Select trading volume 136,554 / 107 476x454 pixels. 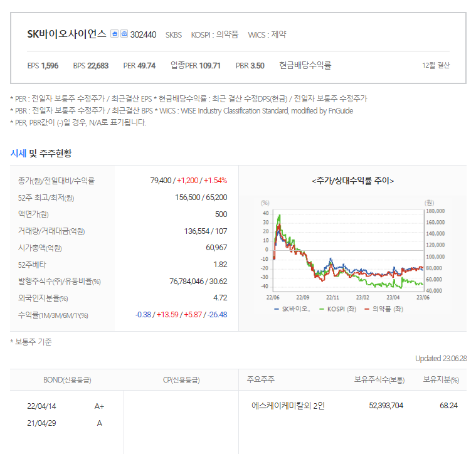(206, 231)
